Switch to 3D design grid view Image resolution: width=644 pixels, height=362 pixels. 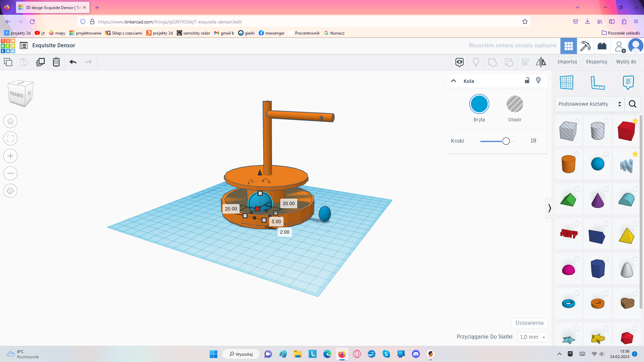[569, 46]
